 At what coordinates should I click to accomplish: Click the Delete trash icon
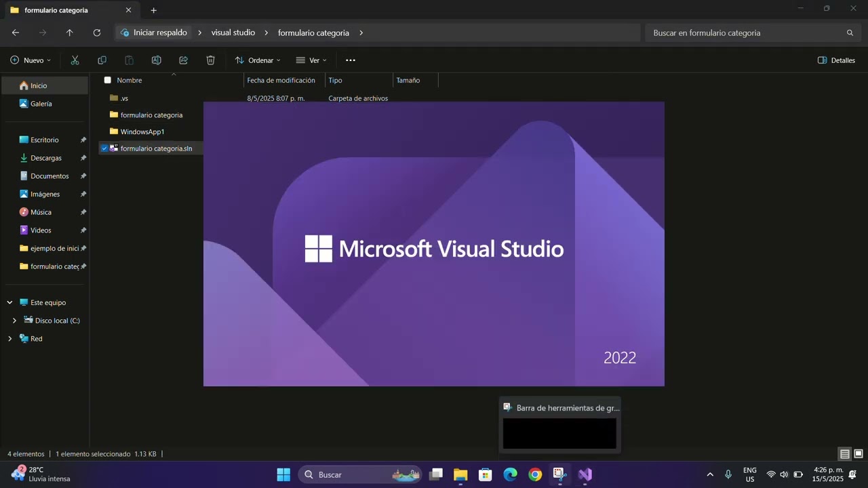[x=211, y=60]
